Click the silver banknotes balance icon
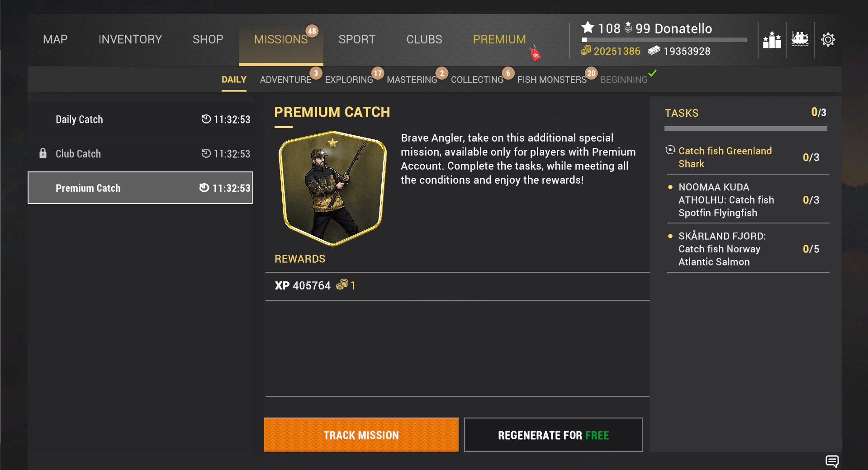This screenshot has width=868, height=470. tap(654, 50)
